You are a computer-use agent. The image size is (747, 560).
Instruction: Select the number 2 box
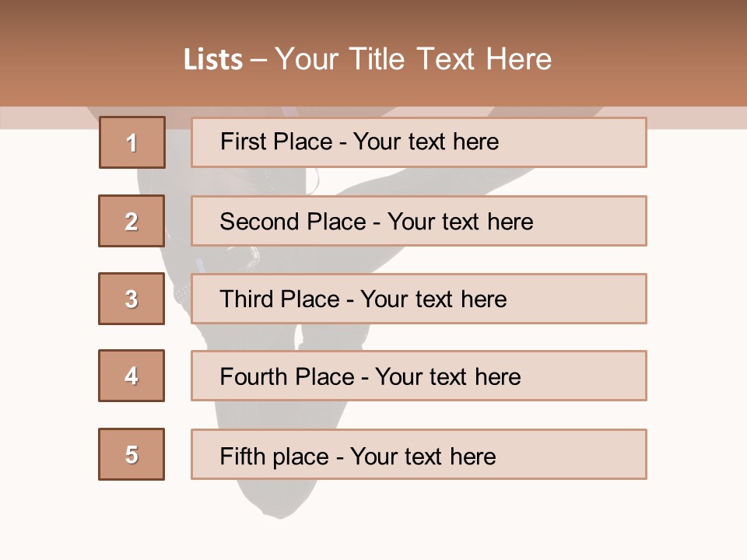132,221
